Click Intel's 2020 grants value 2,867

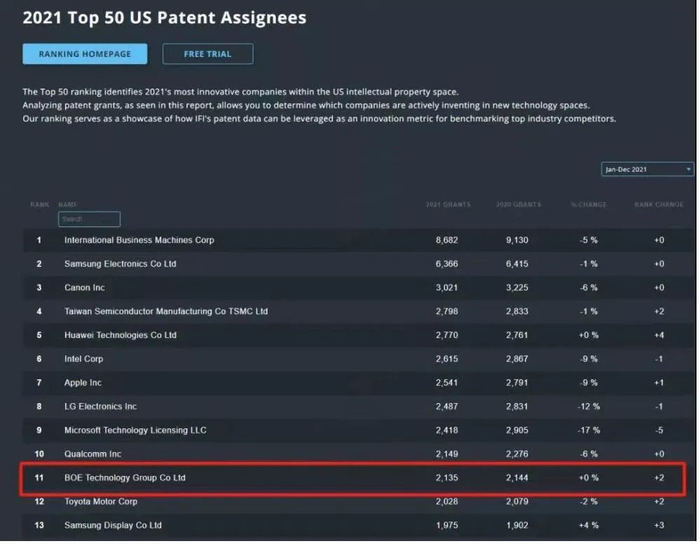pyautogui.click(x=517, y=359)
